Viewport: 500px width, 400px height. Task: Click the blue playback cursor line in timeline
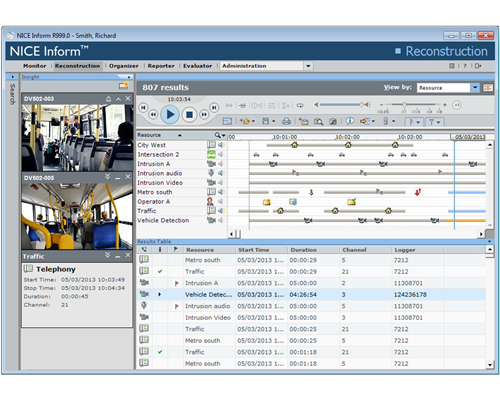[454, 185]
